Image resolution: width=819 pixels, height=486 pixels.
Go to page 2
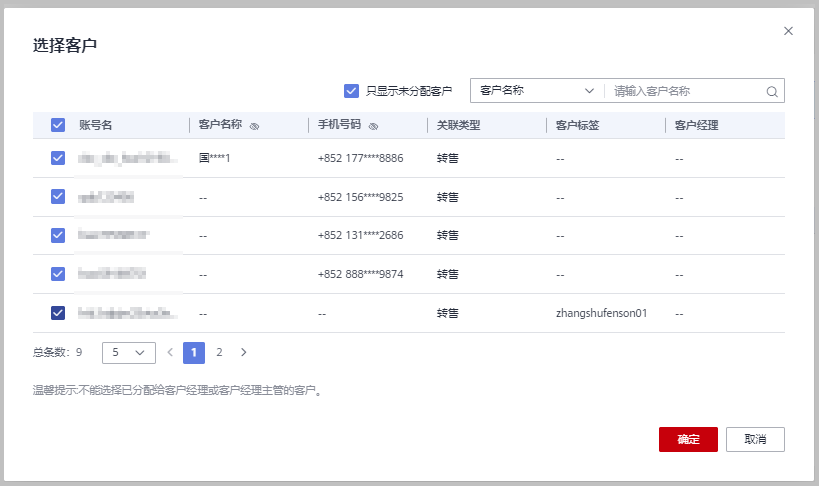(x=219, y=352)
